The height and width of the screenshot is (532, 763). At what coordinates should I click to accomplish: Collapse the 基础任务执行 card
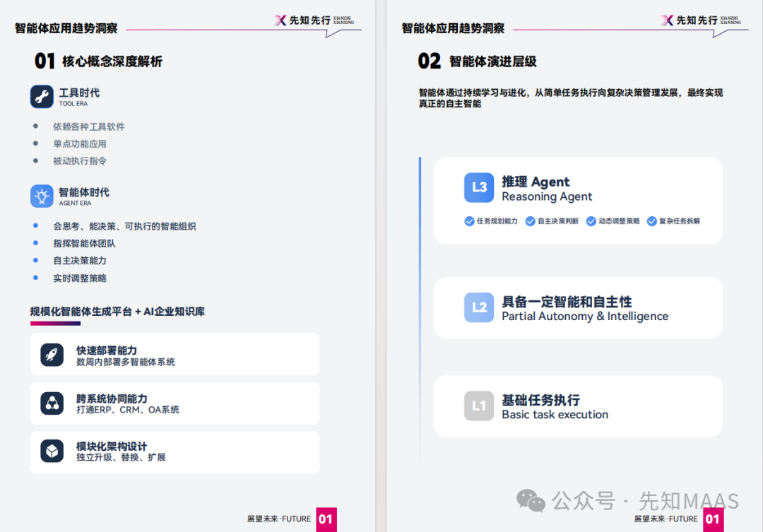coord(579,406)
